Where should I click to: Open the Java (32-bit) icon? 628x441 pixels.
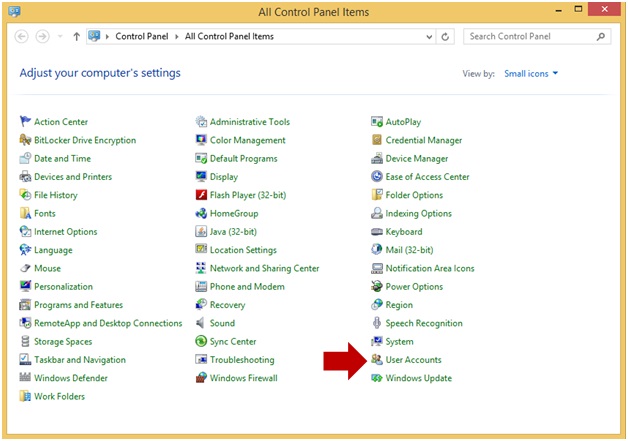pyautogui.click(x=202, y=232)
